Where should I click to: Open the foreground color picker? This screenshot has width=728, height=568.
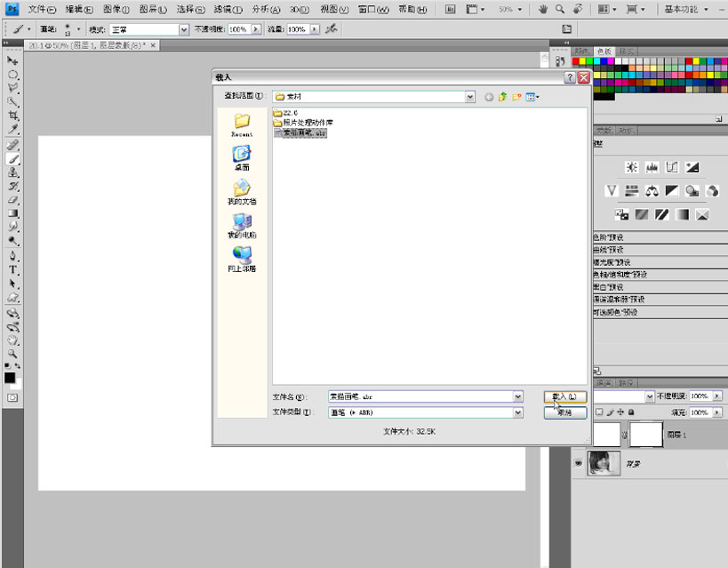coord(9,378)
